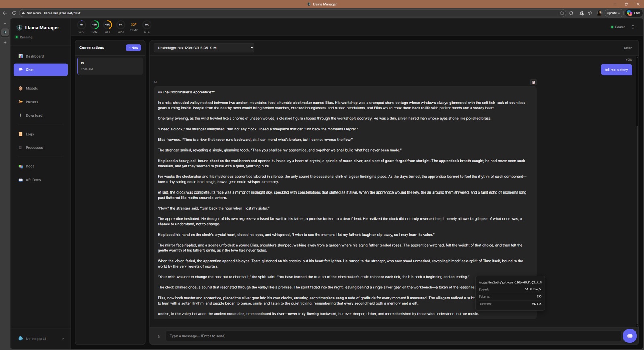The height and width of the screenshot is (350, 644).
Task: Open the settings gear beside Router
Action: click(633, 27)
